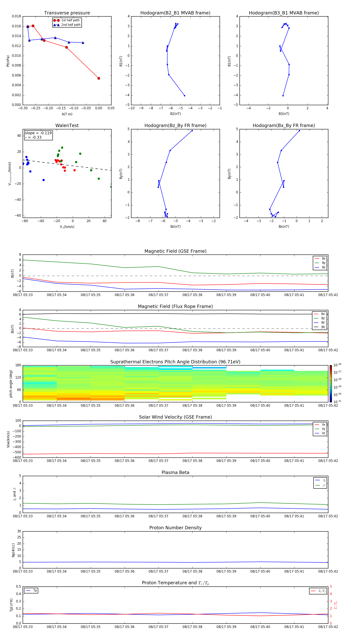This screenshot has height=644, width=351.
Task: Click the pitch angle spectrogram color bar
Action: click(331, 384)
